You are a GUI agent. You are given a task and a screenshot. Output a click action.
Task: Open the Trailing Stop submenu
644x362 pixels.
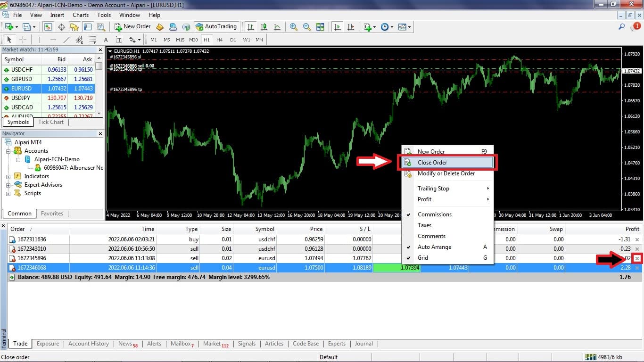tap(447, 189)
